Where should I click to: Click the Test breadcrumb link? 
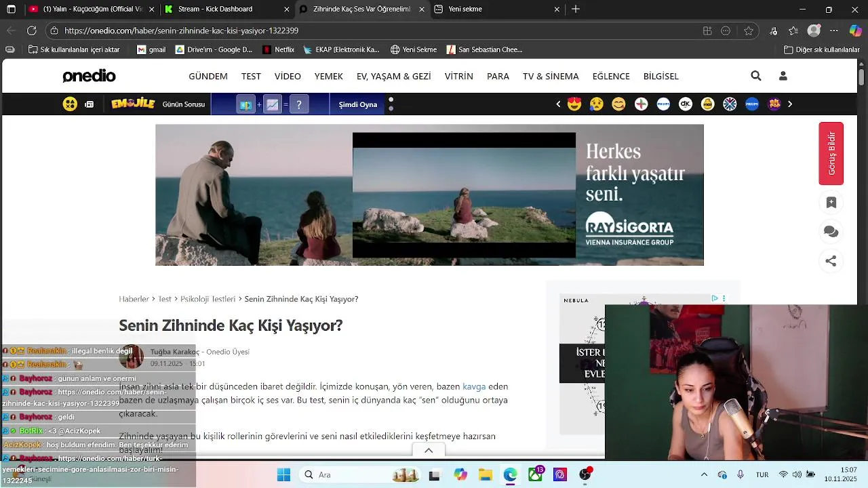tap(165, 299)
